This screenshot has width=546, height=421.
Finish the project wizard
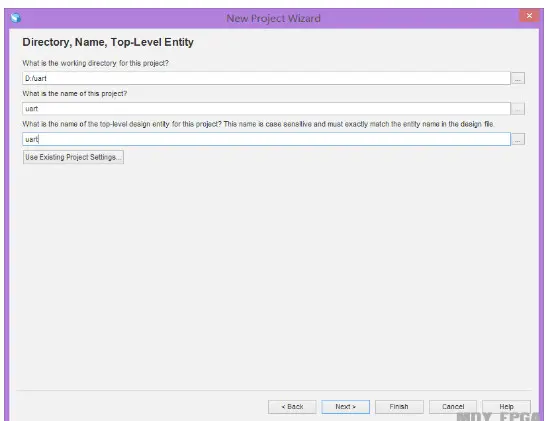pyautogui.click(x=399, y=407)
